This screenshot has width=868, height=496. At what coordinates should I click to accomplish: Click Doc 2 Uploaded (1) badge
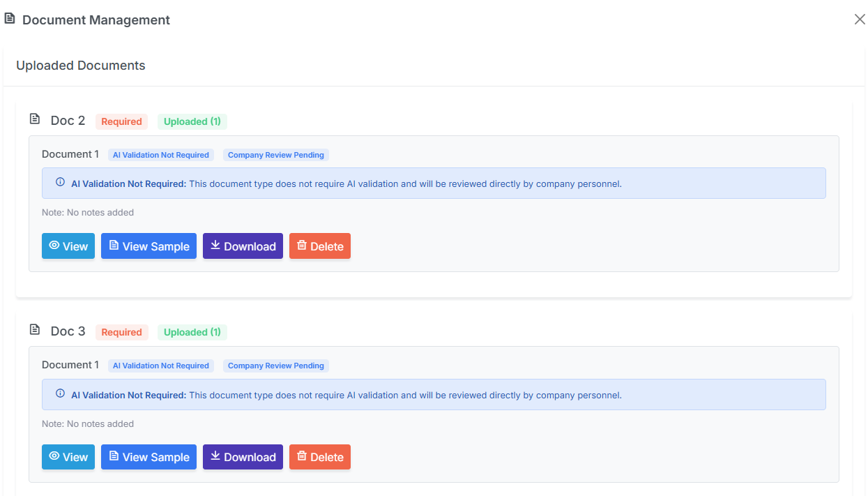(x=192, y=121)
